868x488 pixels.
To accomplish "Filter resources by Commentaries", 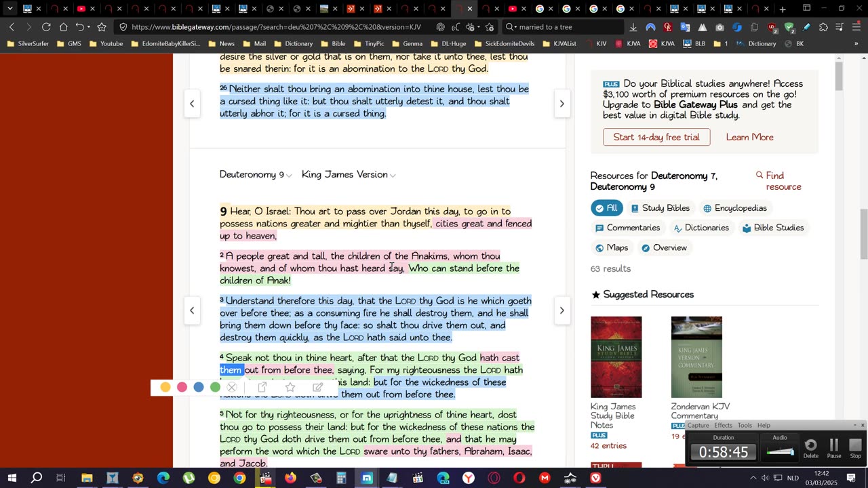I will pos(627,228).
